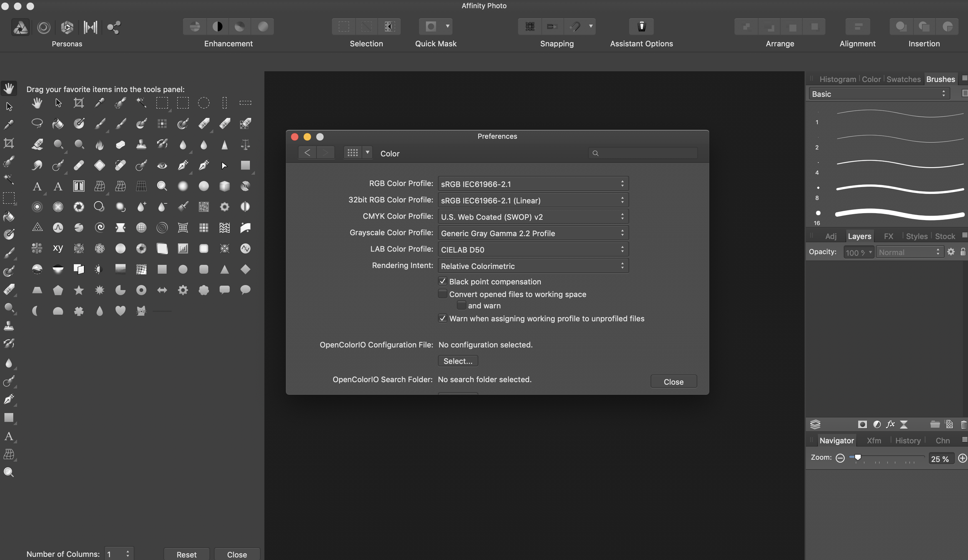Pick the Star shape tool in the customize grid
The height and width of the screenshot is (560, 968).
coord(79,290)
